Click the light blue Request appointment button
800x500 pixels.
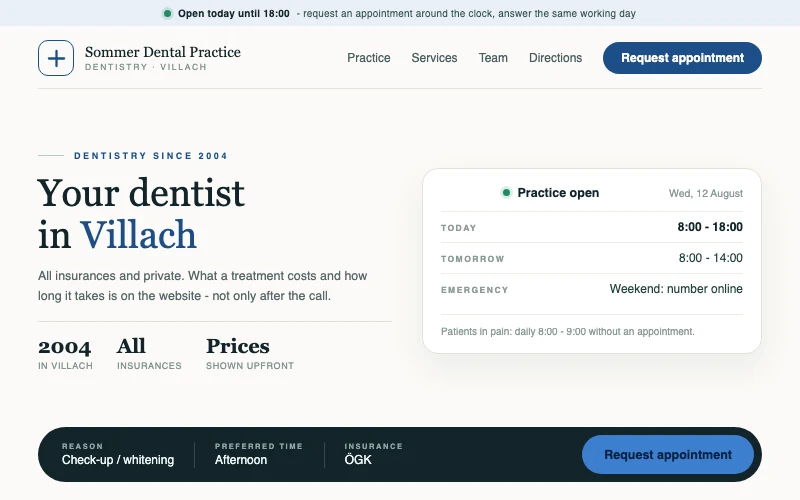click(x=668, y=455)
